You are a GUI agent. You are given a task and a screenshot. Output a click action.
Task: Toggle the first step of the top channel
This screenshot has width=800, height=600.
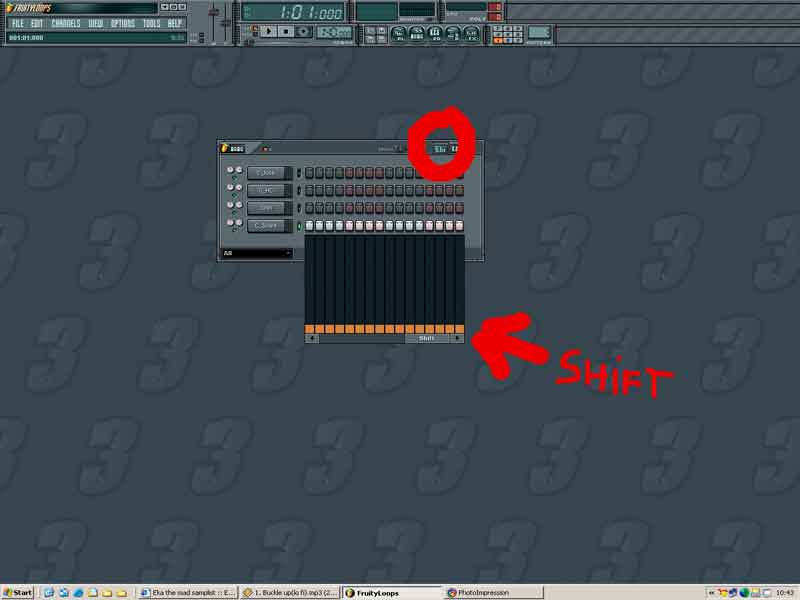coord(309,173)
